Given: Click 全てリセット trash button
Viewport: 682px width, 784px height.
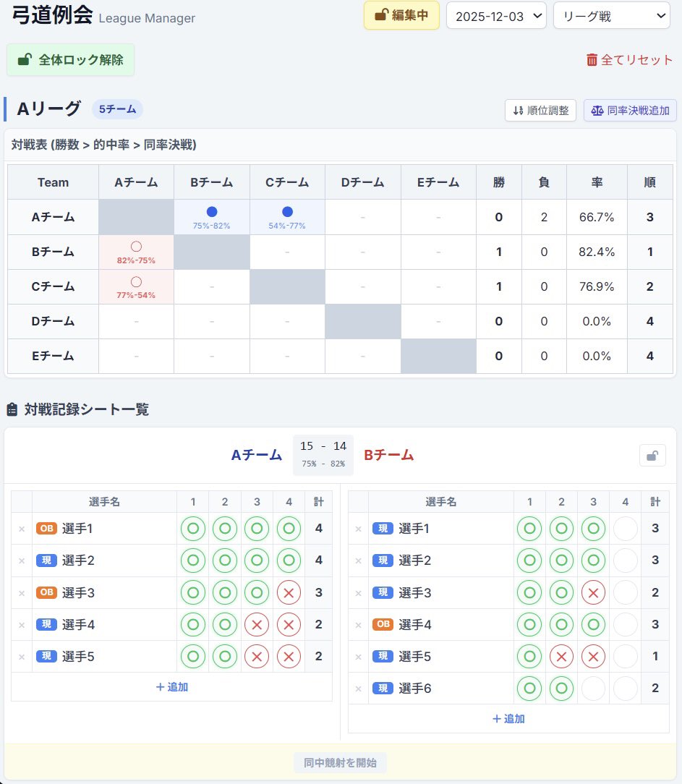Looking at the screenshot, I should point(629,60).
